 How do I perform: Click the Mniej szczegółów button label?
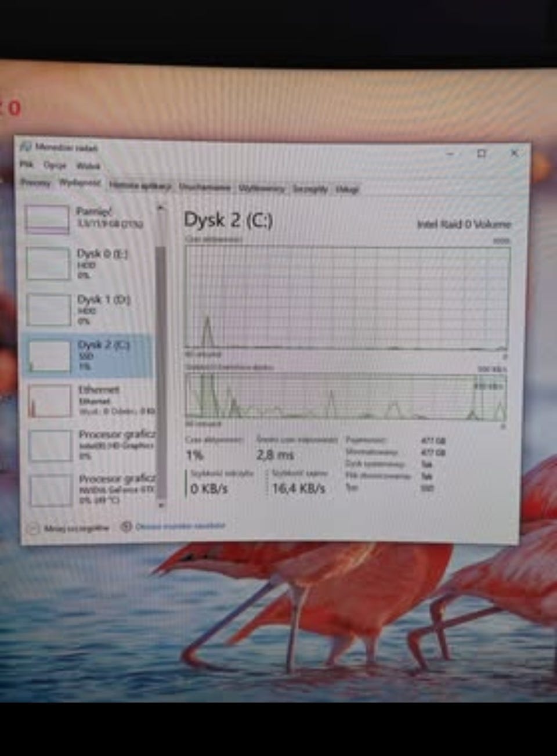tap(76, 528)
